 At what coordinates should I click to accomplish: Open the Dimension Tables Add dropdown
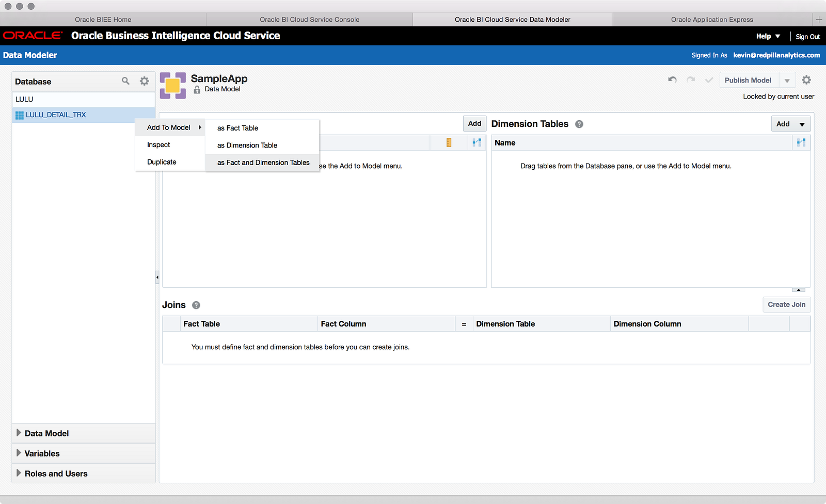click(x=802, y=124)
